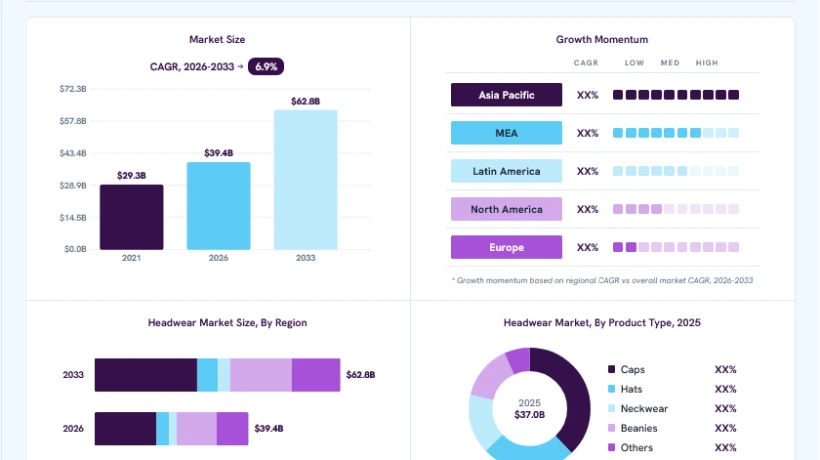Click the MED column header
The width and height of the screenshot is (820, 460).
tap(670, 63)
